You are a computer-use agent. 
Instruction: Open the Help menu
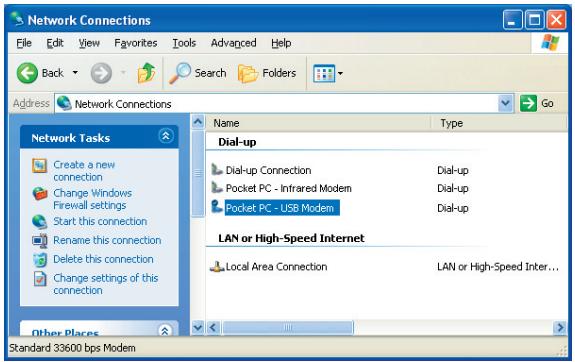coord(281,43)
